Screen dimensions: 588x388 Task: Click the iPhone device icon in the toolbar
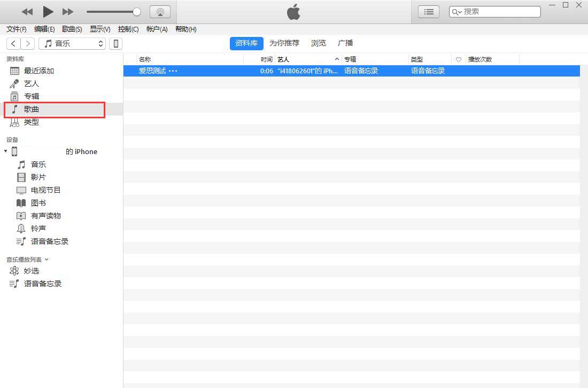(x=115, y=43)
